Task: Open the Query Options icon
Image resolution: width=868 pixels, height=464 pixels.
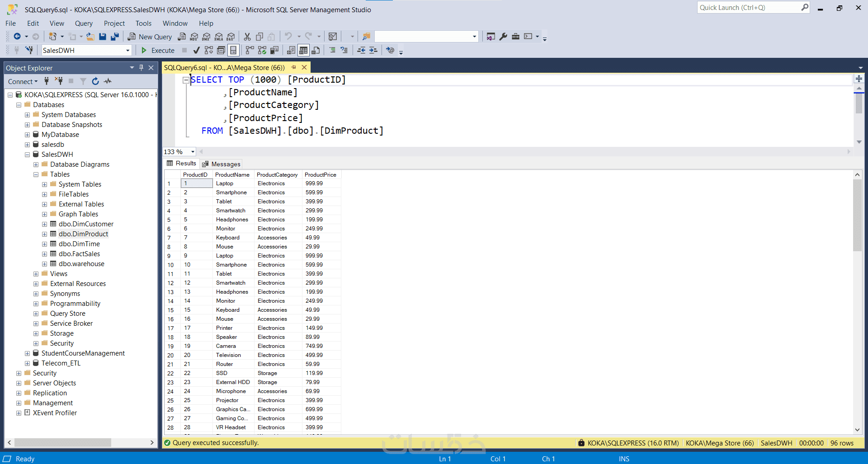Action: tap(221, 50)
